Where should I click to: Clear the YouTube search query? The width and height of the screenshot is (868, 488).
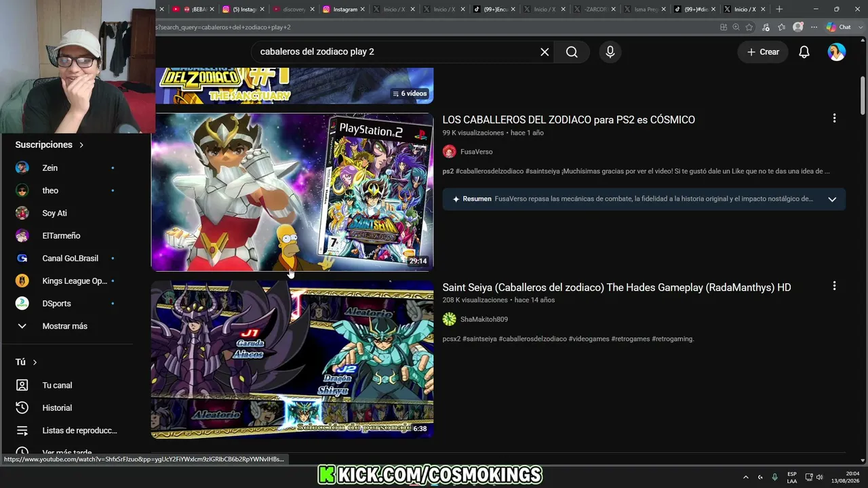(545, 52)
